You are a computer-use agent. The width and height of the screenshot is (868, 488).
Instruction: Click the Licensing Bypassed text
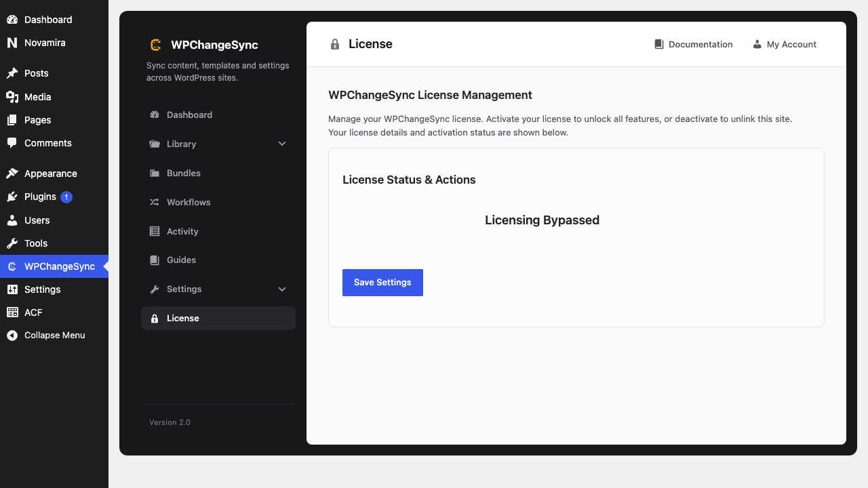(542, 220)
